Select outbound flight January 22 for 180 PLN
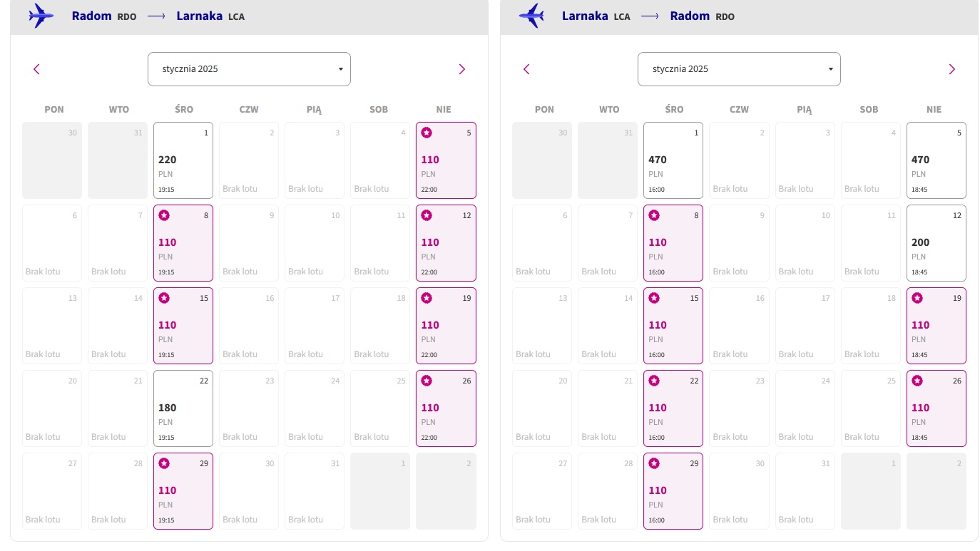 click(x=183, y=408)
